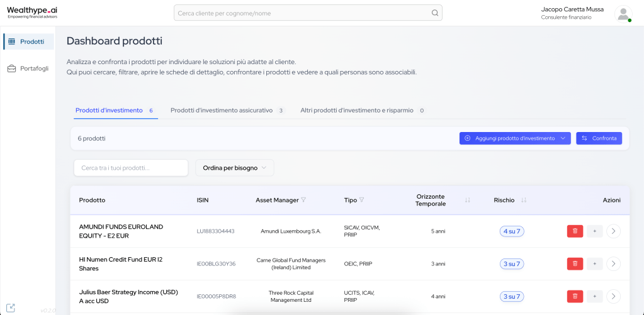This screenshot has width=644, height=315.
Task: Click the external link icon at bottom left
Action: pos(11,308)
